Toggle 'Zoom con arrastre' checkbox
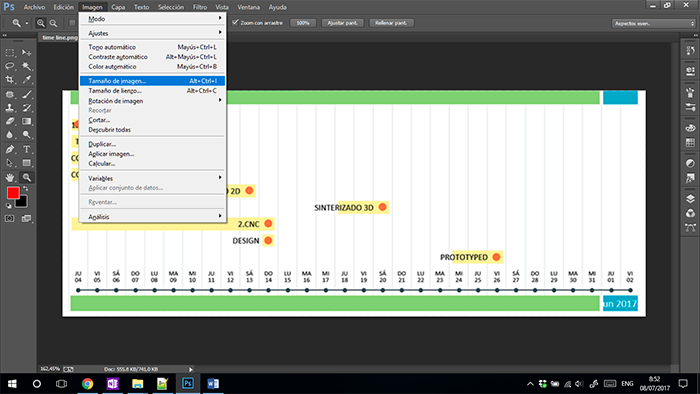 coord(235,22)
